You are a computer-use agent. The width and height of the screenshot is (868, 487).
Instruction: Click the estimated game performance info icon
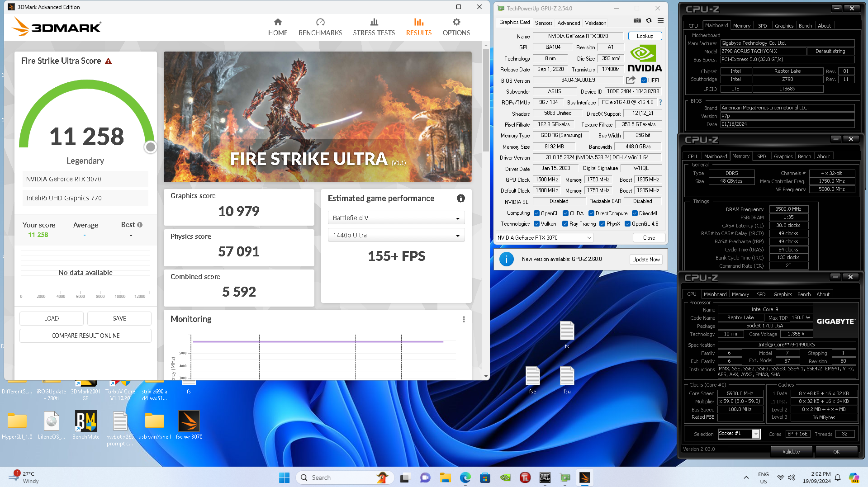pos(460,198)
